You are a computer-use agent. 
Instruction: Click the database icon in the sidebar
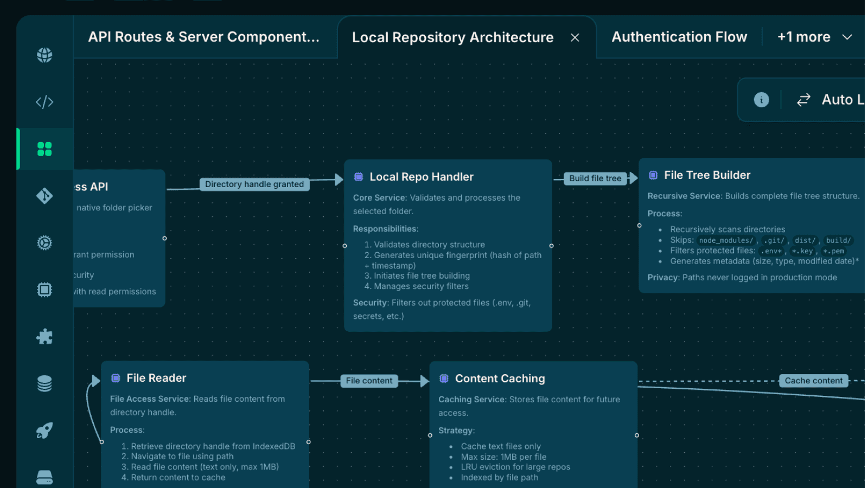[x=44, y=383]
